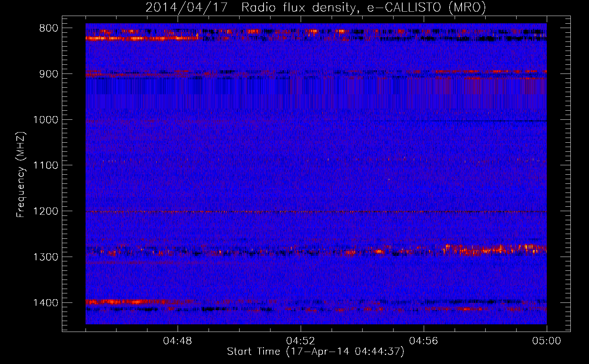Click the 04:48 time tick label
The height and width of the screenshot is (364, 589).
click(178, 341)
